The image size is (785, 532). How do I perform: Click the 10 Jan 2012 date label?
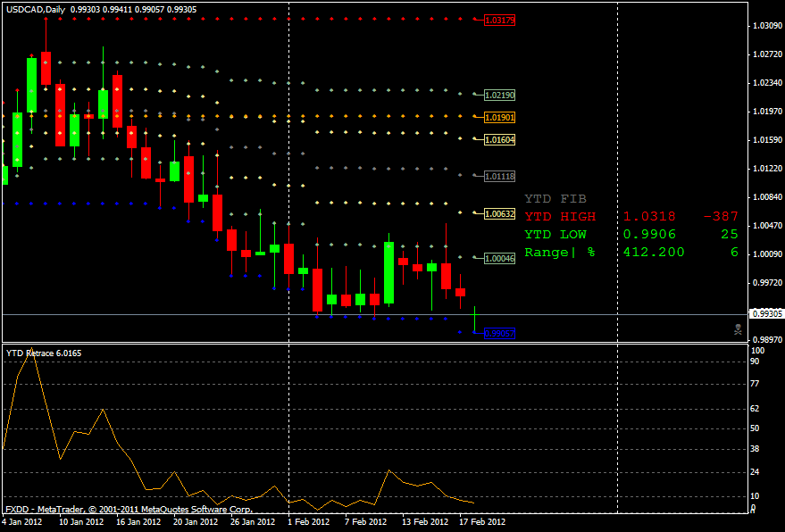pyautogui.click(x=81, y=522)
